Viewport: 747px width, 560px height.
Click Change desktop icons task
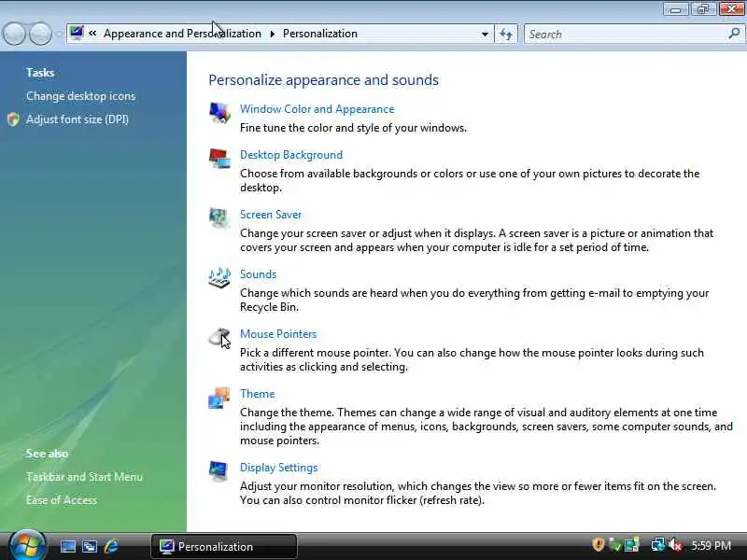coord(80,96)
